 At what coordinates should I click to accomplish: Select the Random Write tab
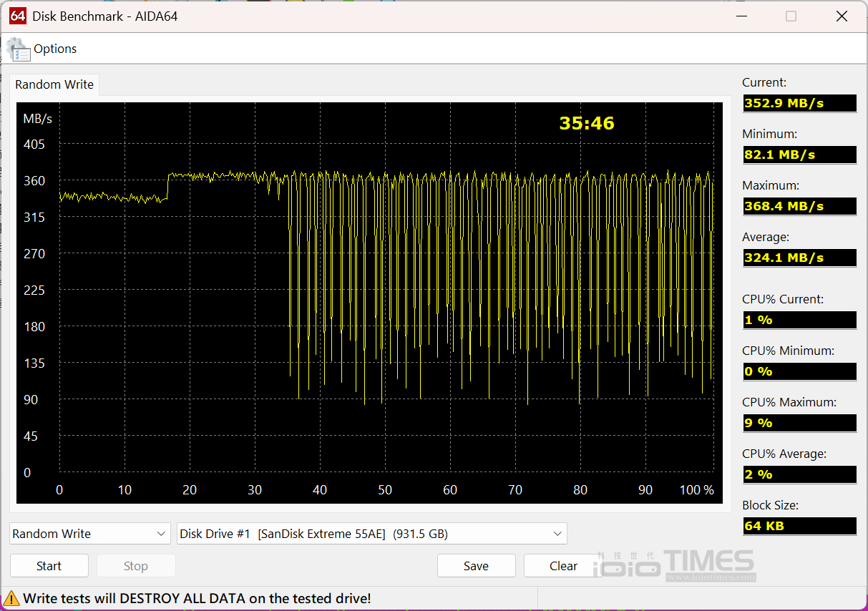(54, 84)
